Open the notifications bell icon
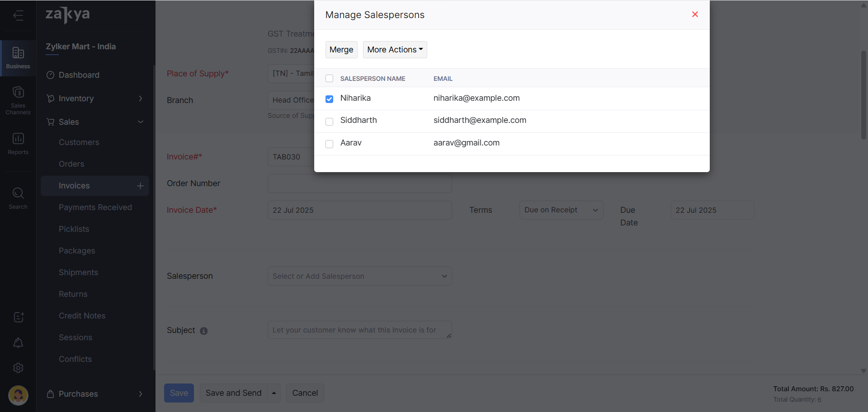 click(x=18, y=343)
